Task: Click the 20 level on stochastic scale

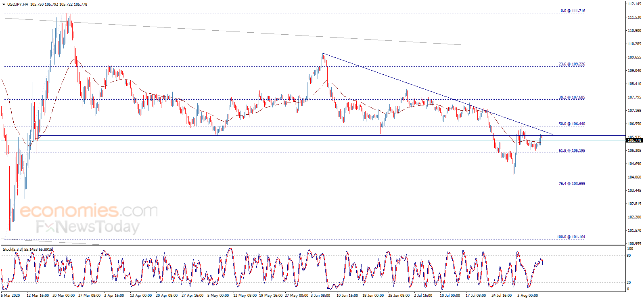Action: (629, 283)
